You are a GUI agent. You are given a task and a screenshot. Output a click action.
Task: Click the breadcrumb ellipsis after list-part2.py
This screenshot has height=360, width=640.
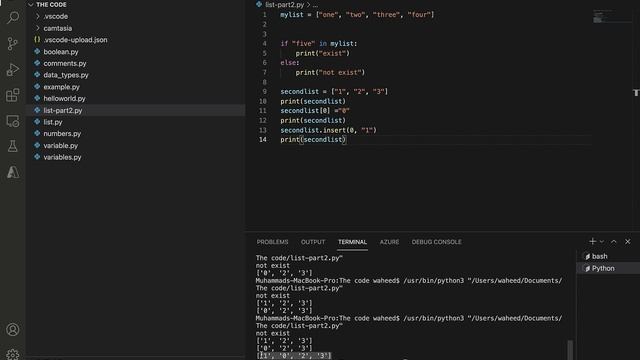[315, 5]
